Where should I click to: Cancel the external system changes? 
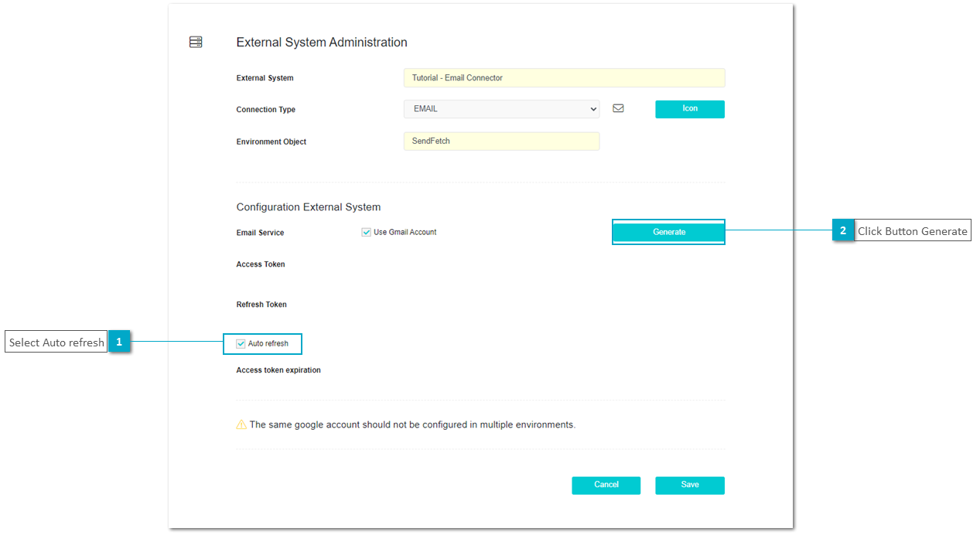pyautogui.click(x=606, y=485)
